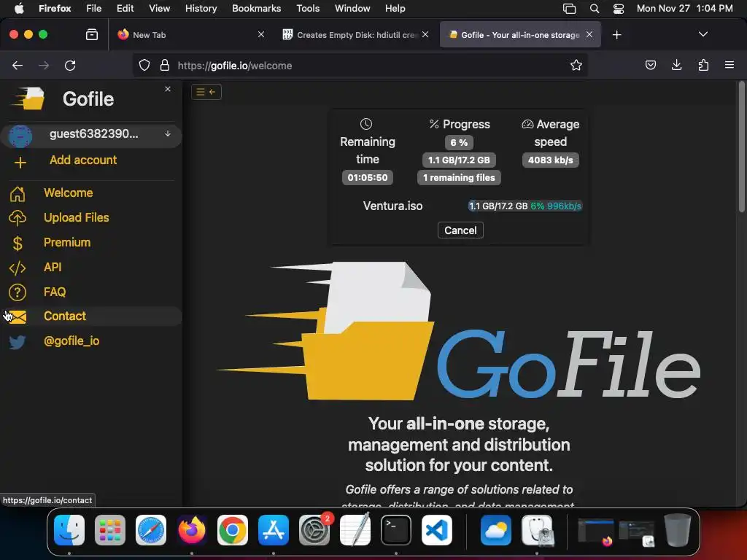747x560 pixels.
Task: Open the @gofile_io Twitter link
Action: click(x=71, y=341)
